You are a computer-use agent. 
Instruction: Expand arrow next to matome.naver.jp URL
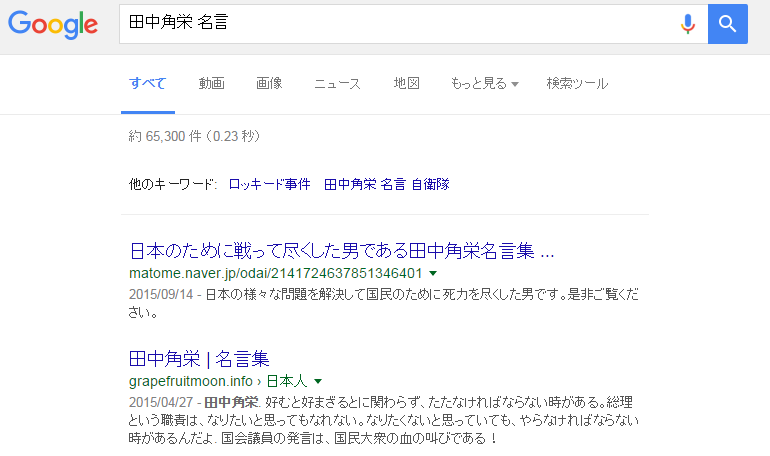433,273
